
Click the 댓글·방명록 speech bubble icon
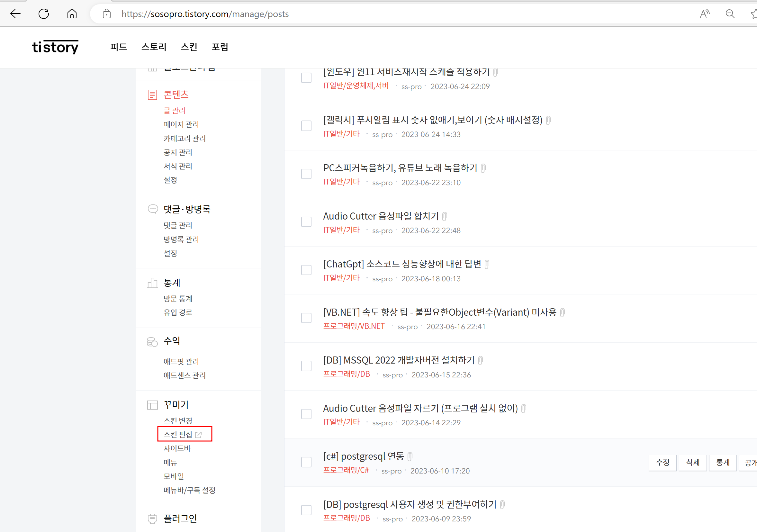tap(153, 209)
